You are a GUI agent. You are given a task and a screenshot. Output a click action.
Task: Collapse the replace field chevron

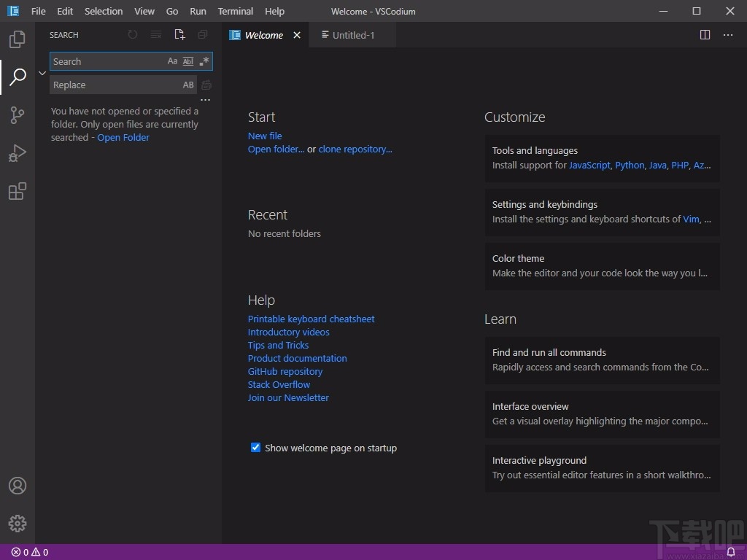click(x=42, y=73)
